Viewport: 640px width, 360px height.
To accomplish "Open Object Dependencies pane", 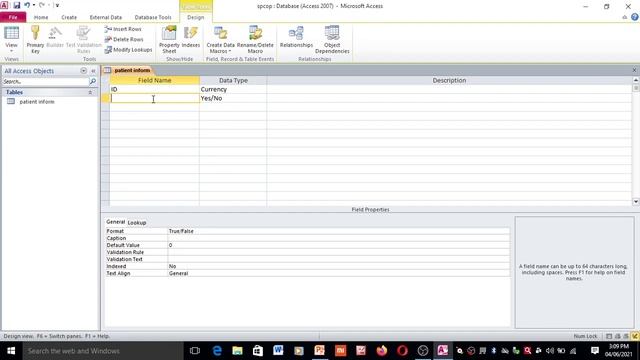I will (332, 39).
